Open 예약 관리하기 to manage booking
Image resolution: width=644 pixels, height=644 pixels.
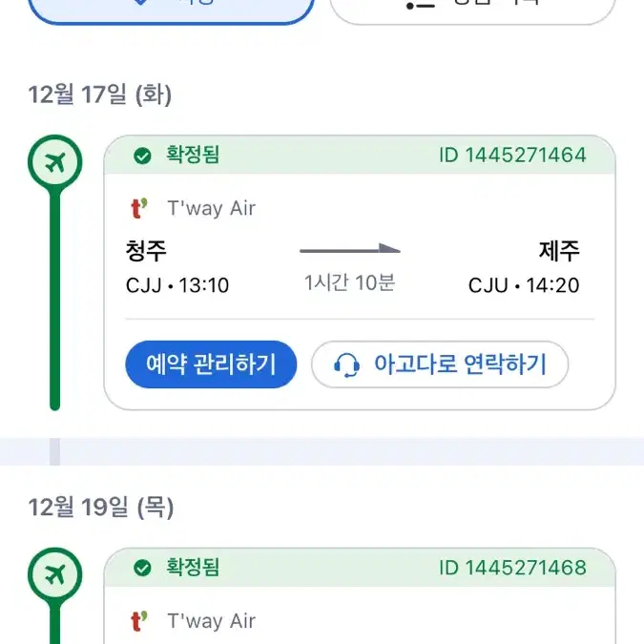[211, 364]
